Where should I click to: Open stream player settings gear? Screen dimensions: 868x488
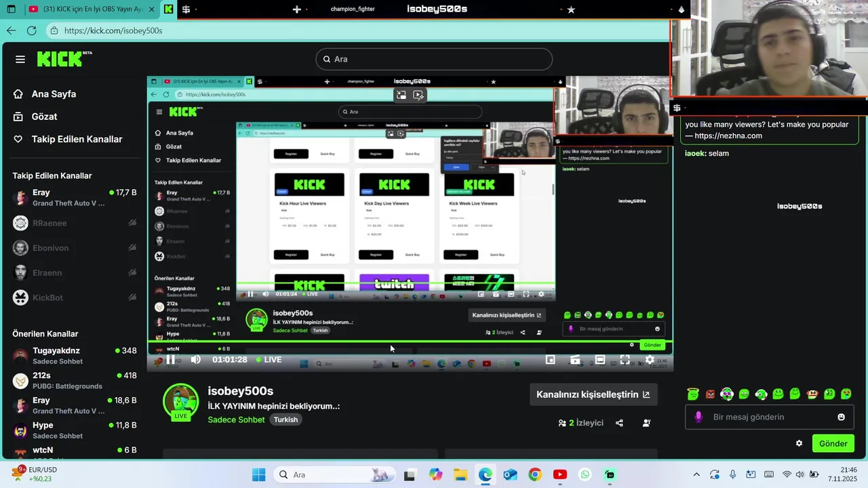[650, 360]
